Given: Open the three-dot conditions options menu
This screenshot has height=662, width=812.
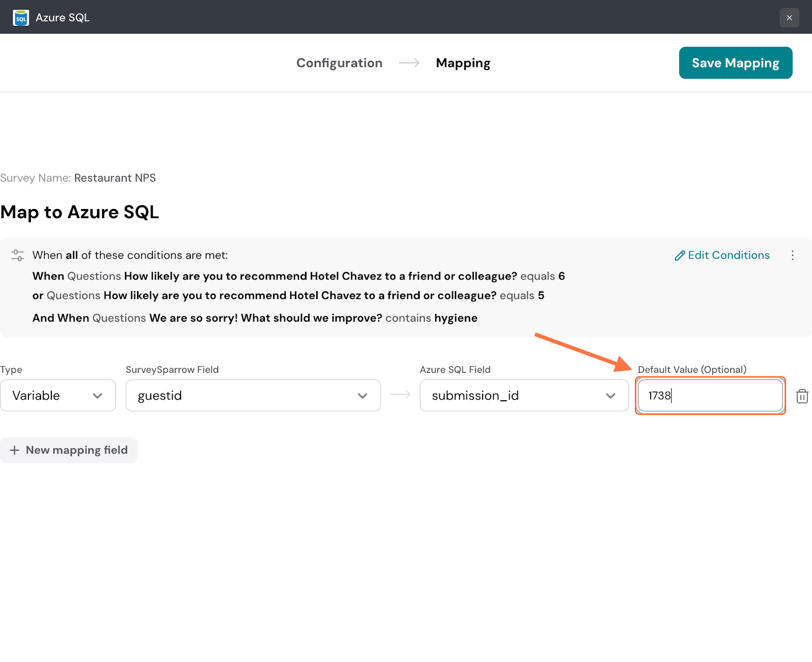Looking at the screenshot, I should (792, 255).
